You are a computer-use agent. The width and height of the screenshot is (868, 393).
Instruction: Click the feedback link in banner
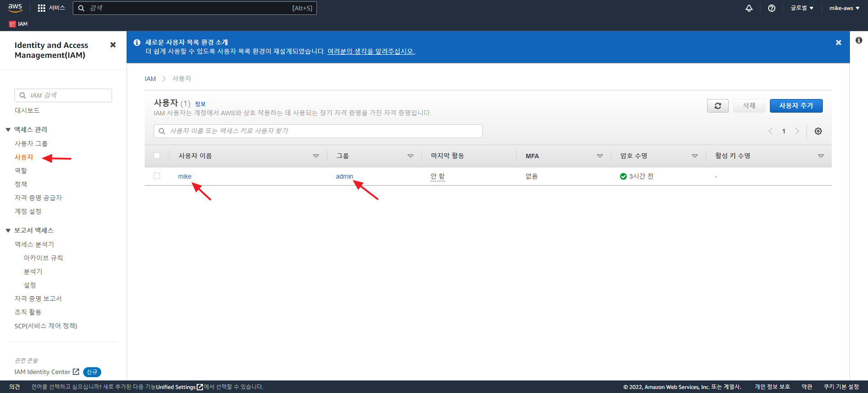(x=371, y=52)
